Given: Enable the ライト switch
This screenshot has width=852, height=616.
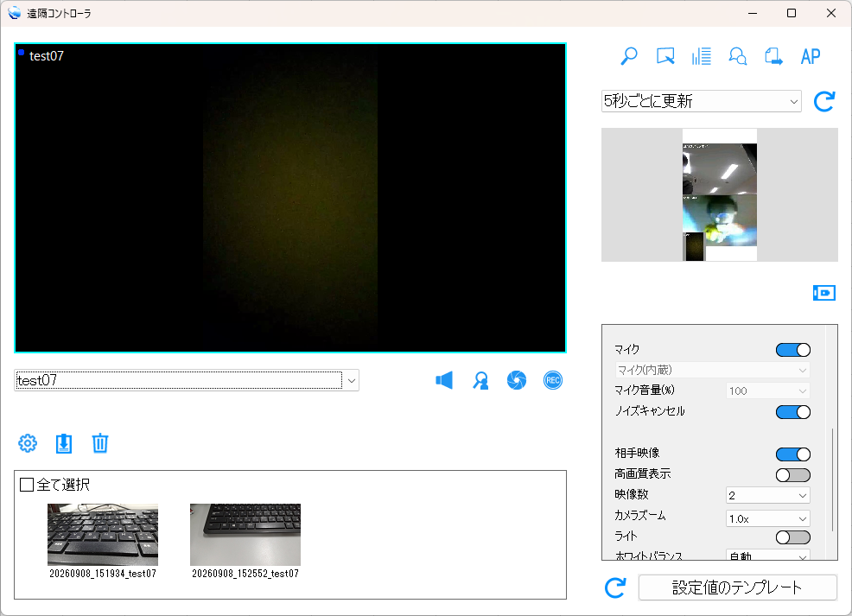Looking at the screenshot, I should pos(792,537).
